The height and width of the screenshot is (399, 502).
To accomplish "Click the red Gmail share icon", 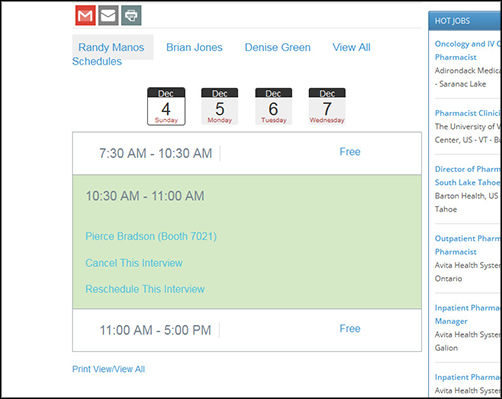I will 85,15.
